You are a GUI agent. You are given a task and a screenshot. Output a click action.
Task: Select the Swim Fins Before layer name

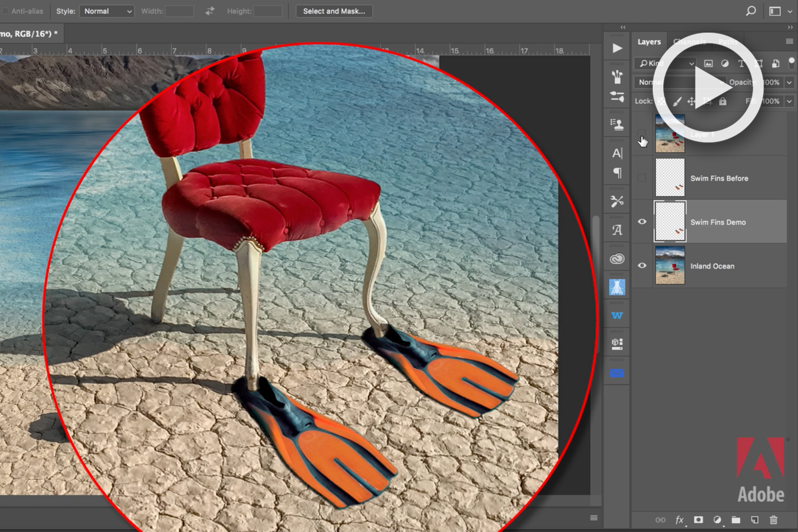pos(719,178)
